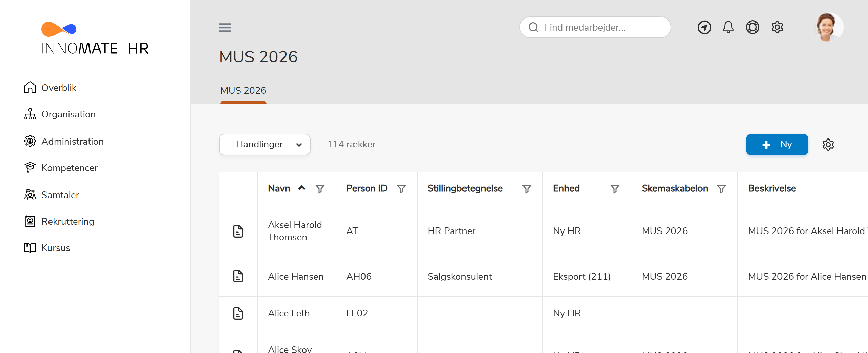Viewport: 868px width, 353px height.
Task: Click name Alice Leth
Action: (289, 313)
